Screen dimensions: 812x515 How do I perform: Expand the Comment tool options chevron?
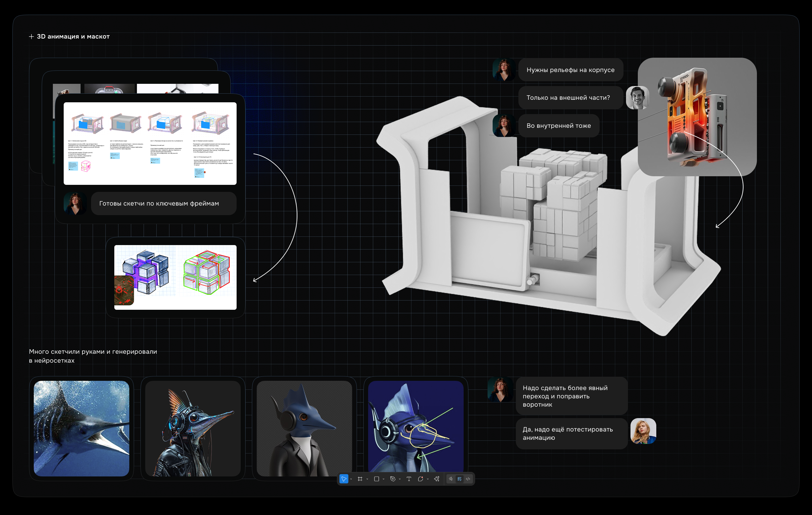428,479
